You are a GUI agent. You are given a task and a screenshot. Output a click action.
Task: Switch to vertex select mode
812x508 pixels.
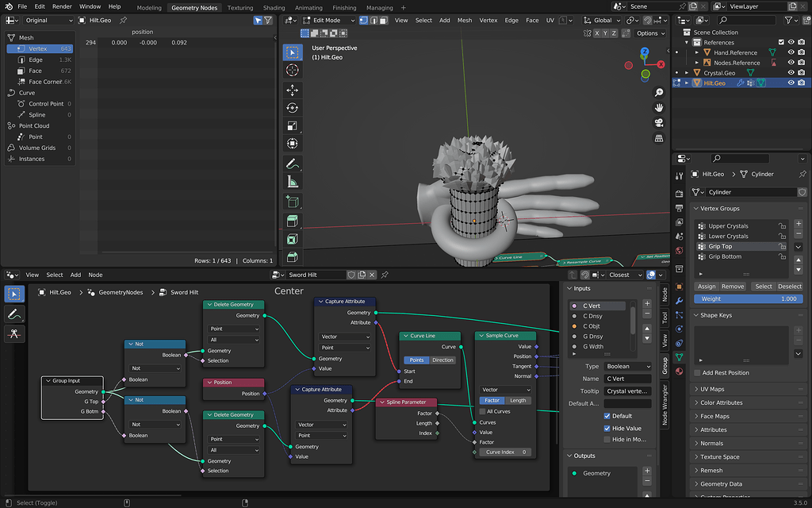[363, 20]
